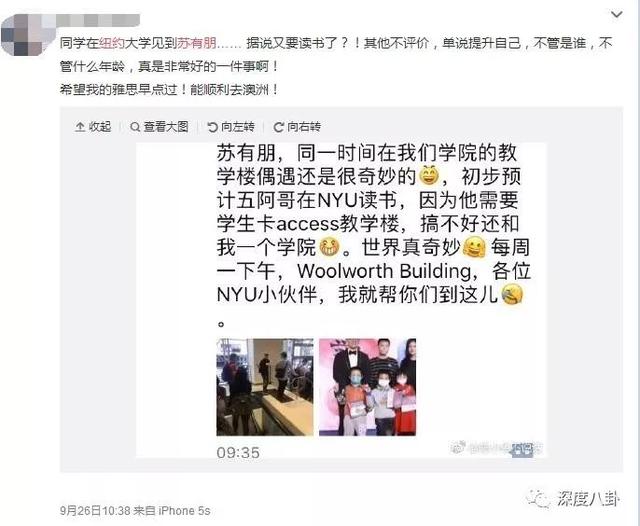Click 查看大图 to view large image
Viewport: 640px width, 526px height.
pos(166,127)
